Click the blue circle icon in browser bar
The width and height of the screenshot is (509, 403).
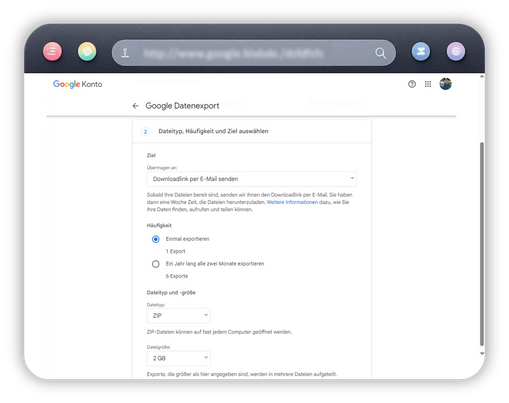pos(421,51)
